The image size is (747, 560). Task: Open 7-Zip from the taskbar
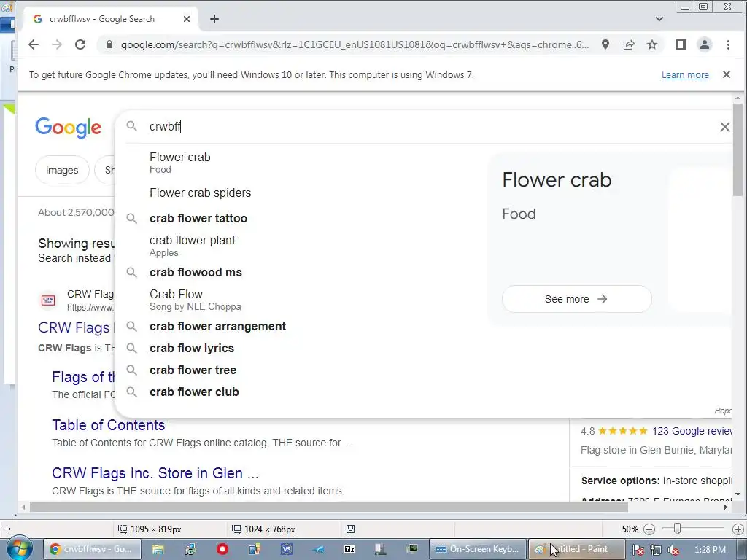click(x=349, y=550)
